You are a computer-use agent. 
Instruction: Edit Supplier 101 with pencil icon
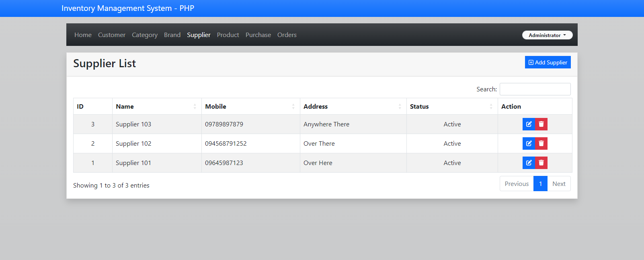point(529,163)
